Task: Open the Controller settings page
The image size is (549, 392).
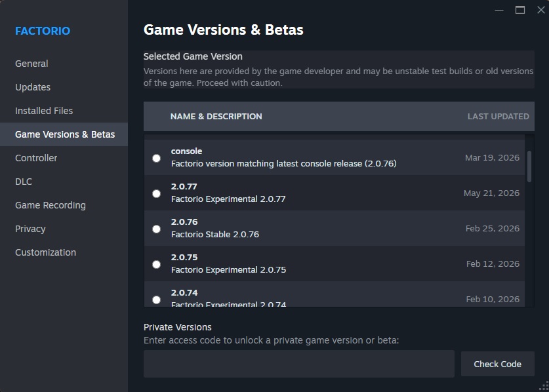Action: coord(64,158)
